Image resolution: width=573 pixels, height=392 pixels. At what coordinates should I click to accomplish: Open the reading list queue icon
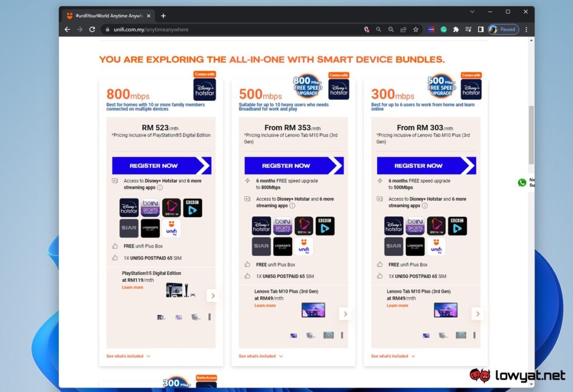(x=468, y=30)
